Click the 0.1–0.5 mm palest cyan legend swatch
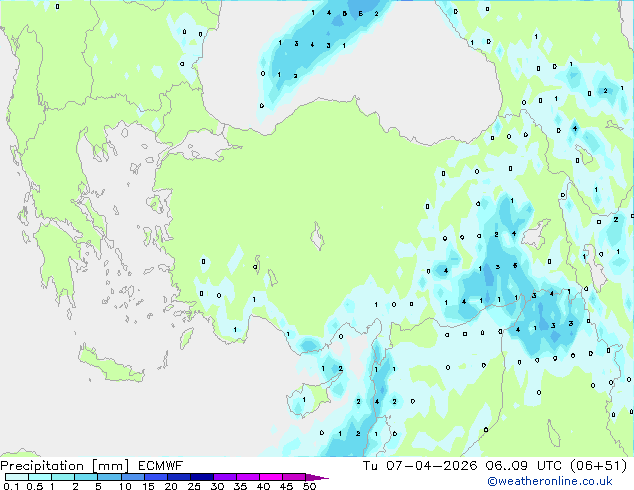The width and height of the screenshot is (634, 490). click(x=17, y=477)
